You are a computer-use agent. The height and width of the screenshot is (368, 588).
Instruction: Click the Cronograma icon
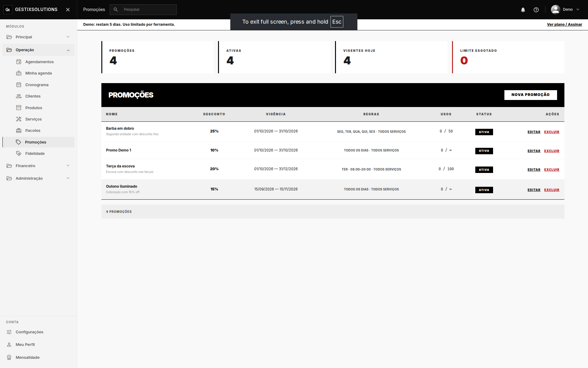click(19, 85)
